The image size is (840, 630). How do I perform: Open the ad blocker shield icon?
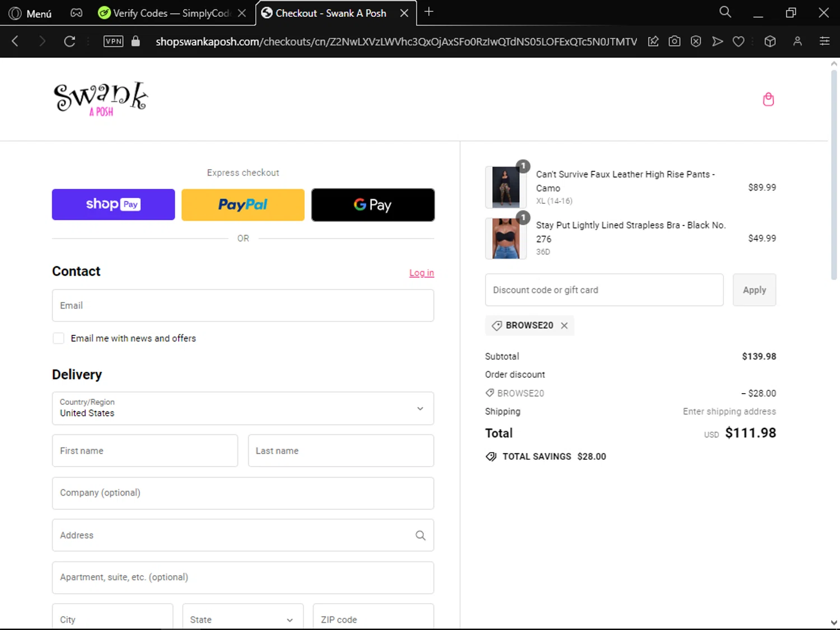696,41
